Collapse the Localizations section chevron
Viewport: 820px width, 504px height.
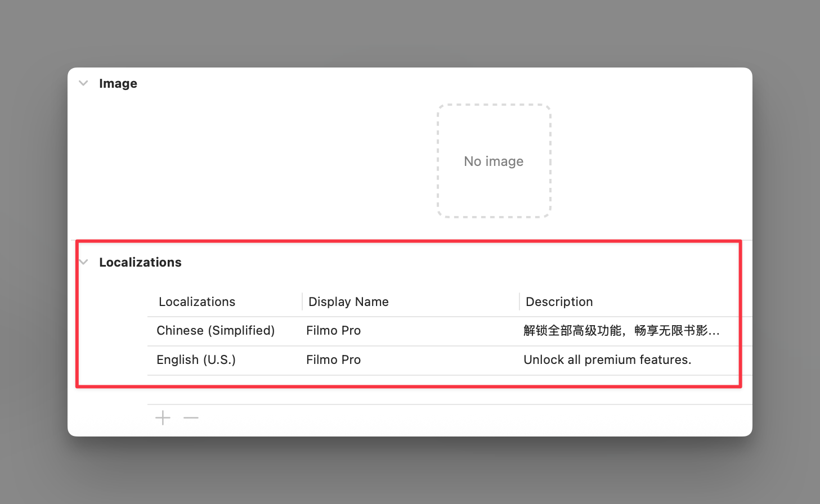84,262
